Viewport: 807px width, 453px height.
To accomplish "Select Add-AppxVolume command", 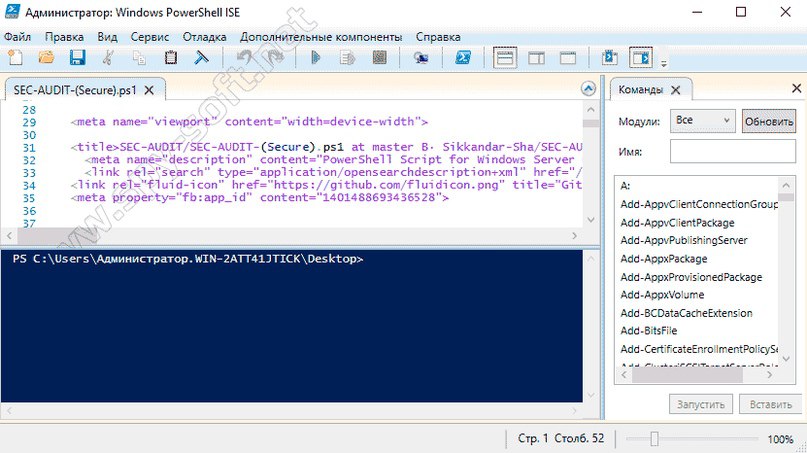I will point(662,295).
